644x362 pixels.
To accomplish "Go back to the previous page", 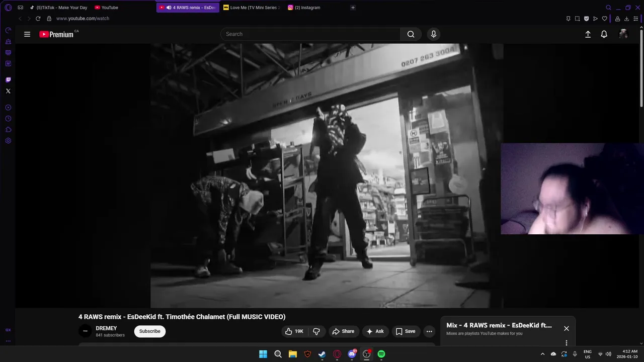I will (20, 19).
